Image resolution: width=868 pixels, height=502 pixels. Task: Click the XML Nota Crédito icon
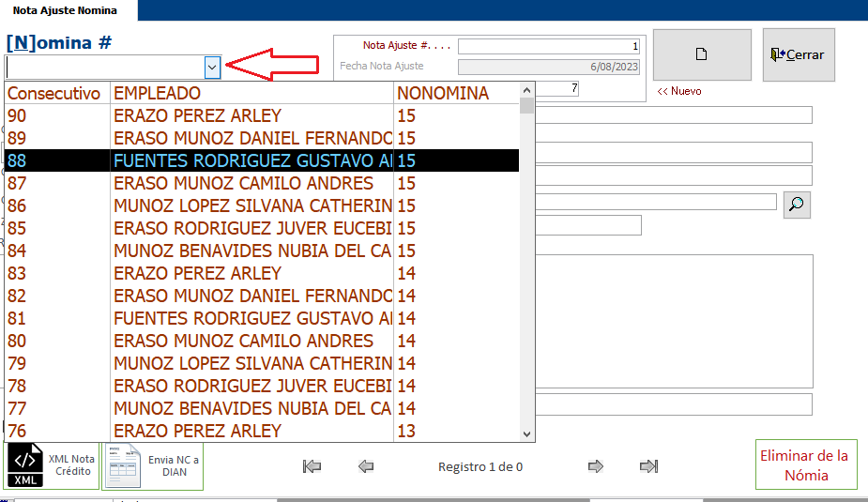tap(26, 465)
